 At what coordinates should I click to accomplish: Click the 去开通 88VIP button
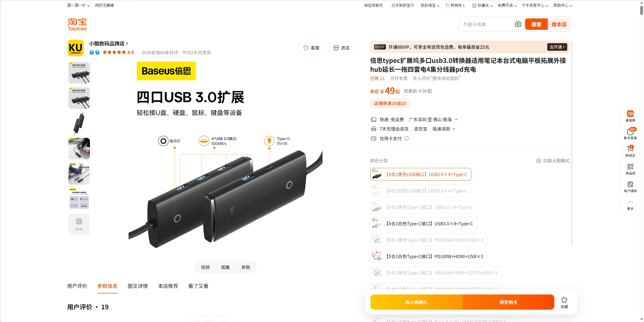pyautogui.click(x=557, y=47)
